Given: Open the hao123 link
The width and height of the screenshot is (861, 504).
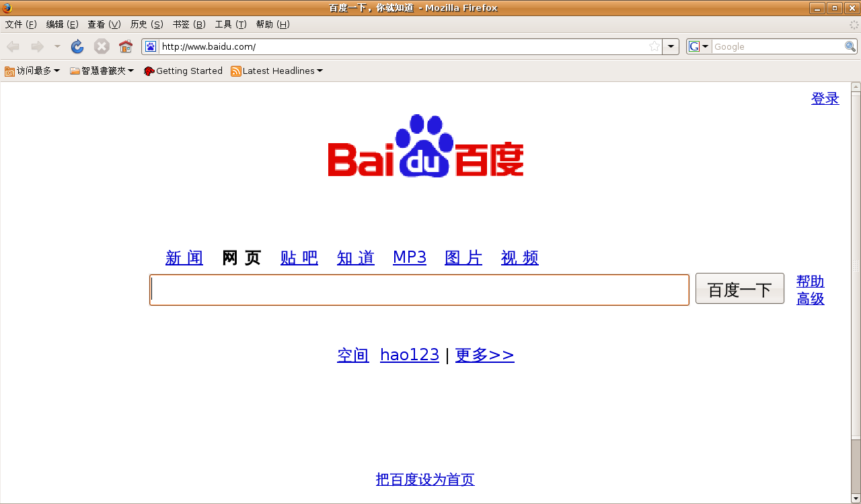Looking at the screenshot, I should tap(410, 355).
